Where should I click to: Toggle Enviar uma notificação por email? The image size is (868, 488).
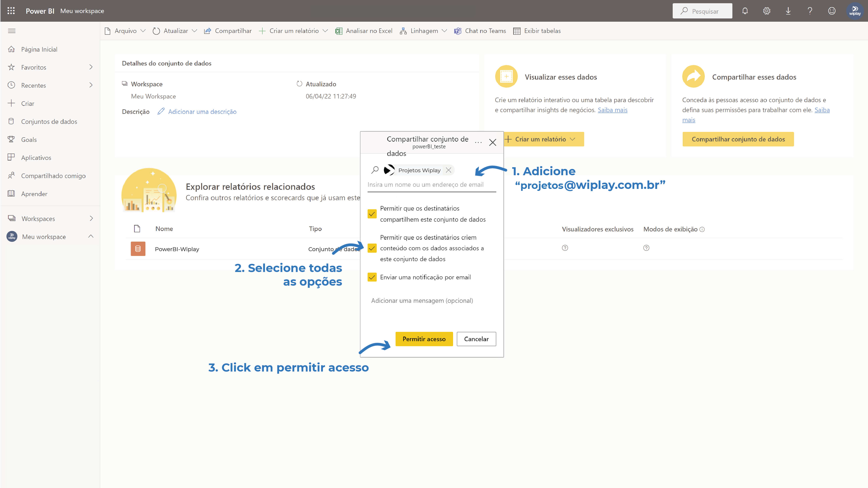372,277
